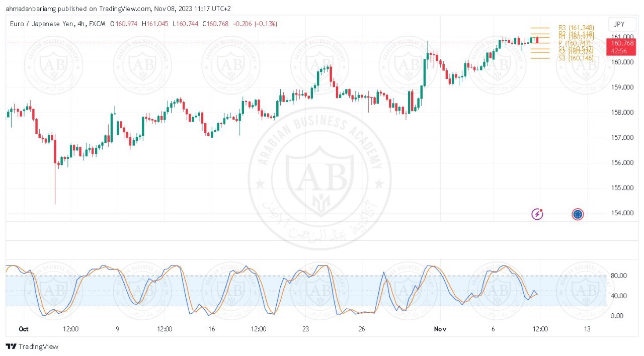Screen dimensions: 644x356
Task: Click the 158.000 price axis label
Action: click(621, 113)
